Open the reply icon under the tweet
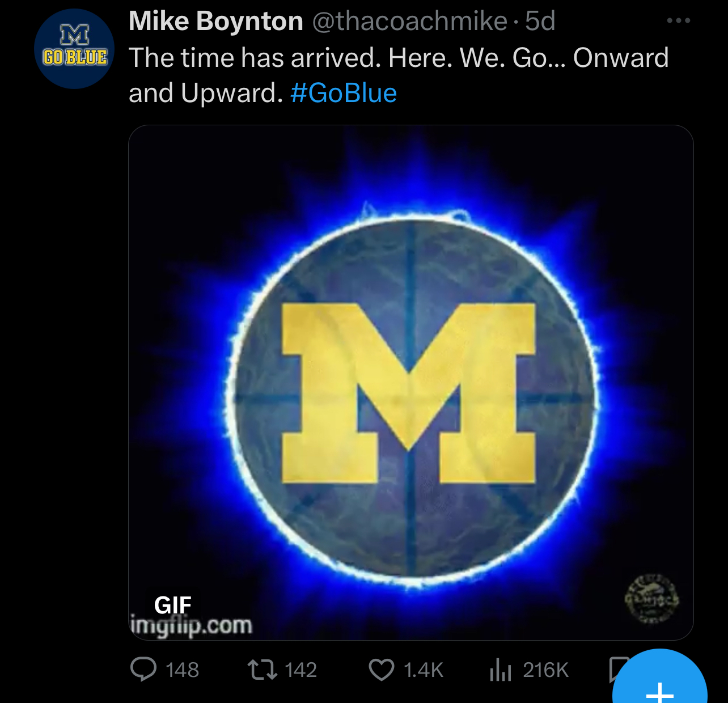The image size is (728, 703). pyautogui.click(x=143, y=670)
